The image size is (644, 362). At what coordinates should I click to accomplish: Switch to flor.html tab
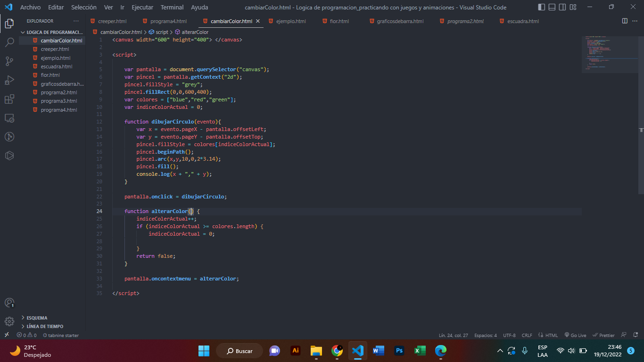point(339,21)
